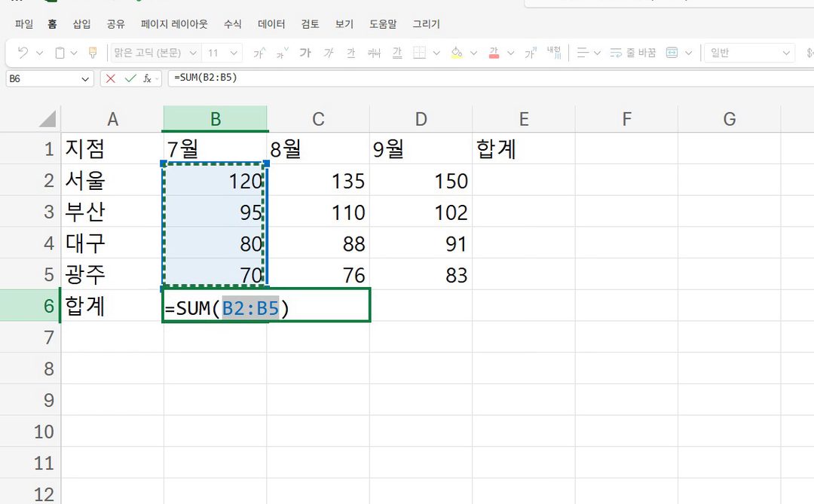Toggle Bold formatting (가)
This screenshot has height=504, width=814.
(x=305, y=53)
